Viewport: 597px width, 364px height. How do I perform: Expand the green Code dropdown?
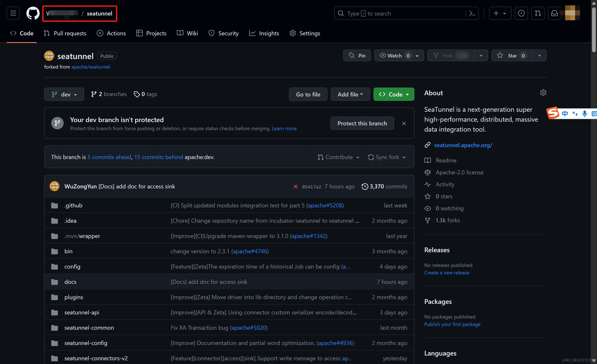point(394,94)
